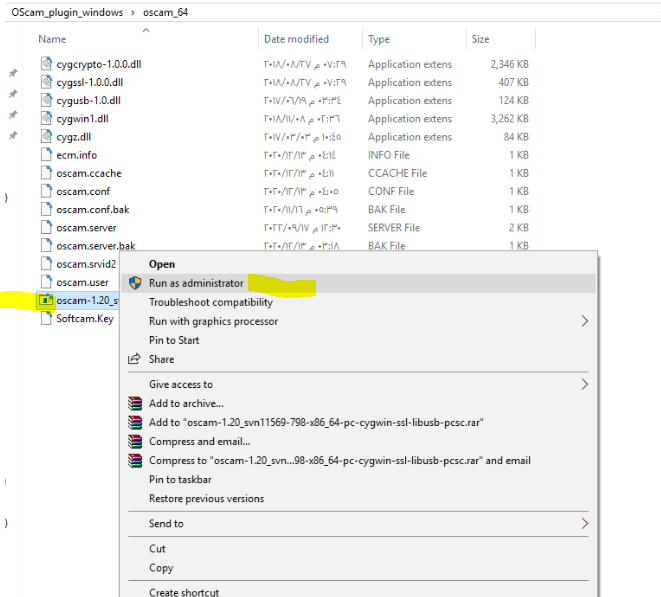Click the cygz.dll file icon
The width and height of the screenshot is (661, 597).
46,136
